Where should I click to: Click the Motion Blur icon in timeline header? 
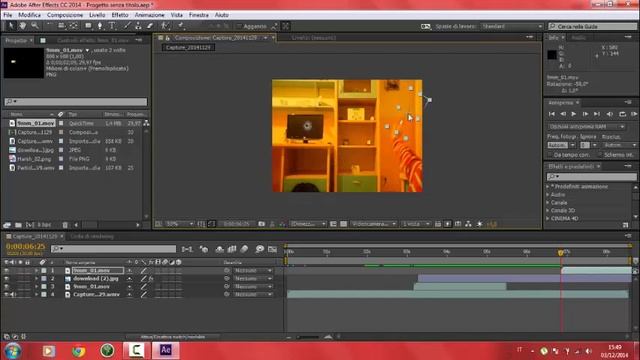(x=244, y=249)
